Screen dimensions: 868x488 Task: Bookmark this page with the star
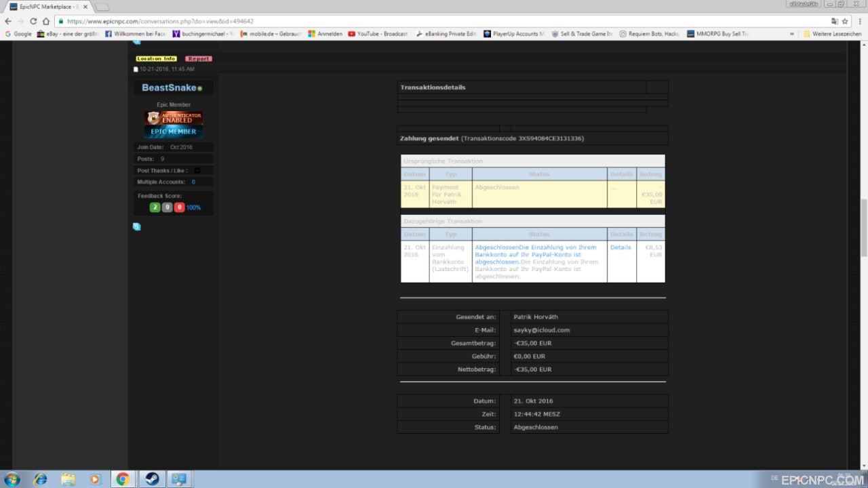click(x=845, y=21)
